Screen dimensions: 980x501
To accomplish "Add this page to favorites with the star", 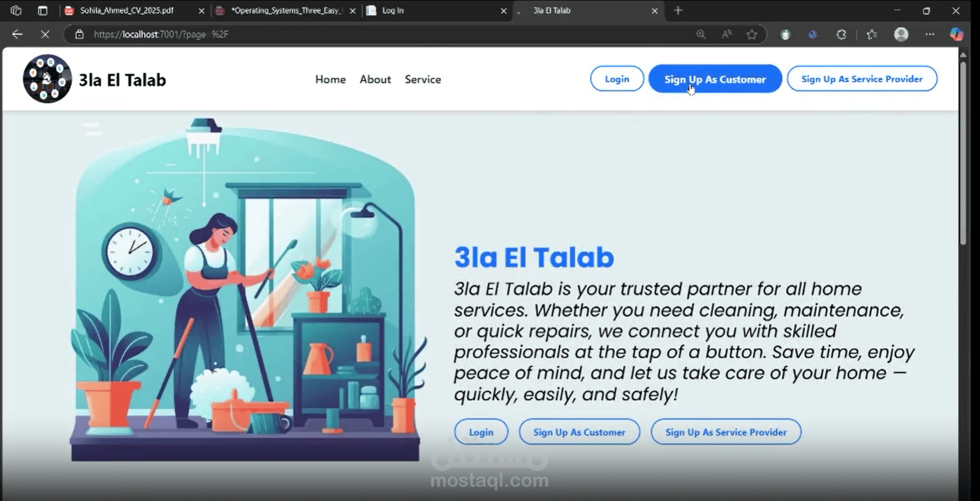I will pyautogui.click(x=752, y=34).
